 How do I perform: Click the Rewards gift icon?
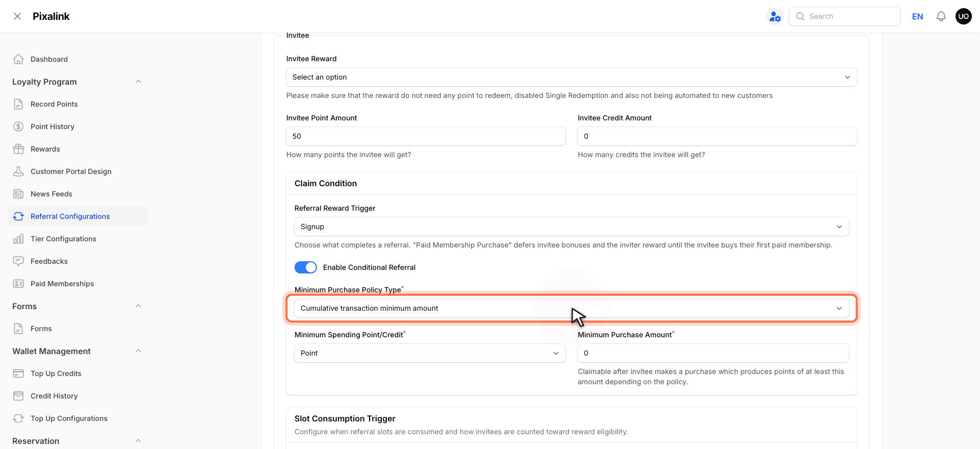(18, 149)
